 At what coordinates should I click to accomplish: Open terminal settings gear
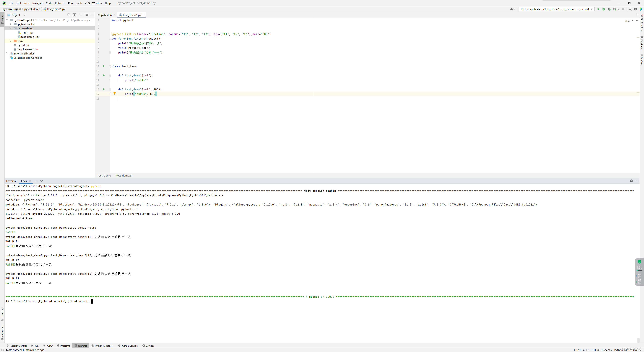click(x=631, y=181)
